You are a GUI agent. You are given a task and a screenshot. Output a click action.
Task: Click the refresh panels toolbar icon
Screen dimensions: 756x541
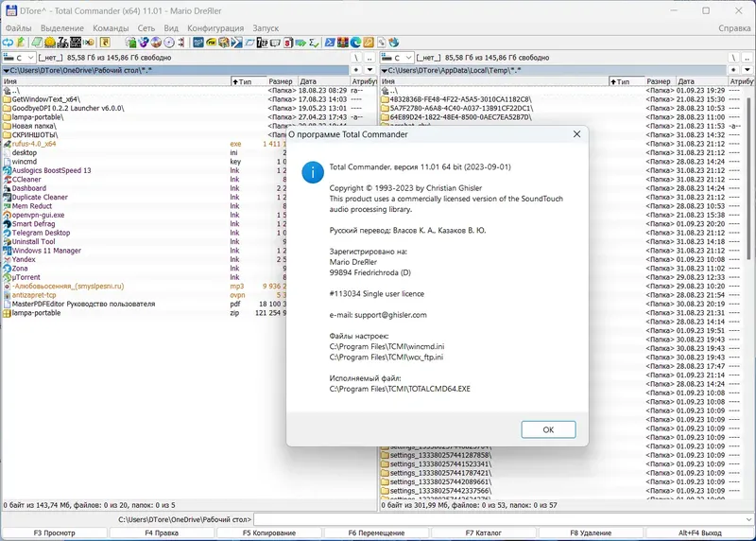(x=8, y=43)
